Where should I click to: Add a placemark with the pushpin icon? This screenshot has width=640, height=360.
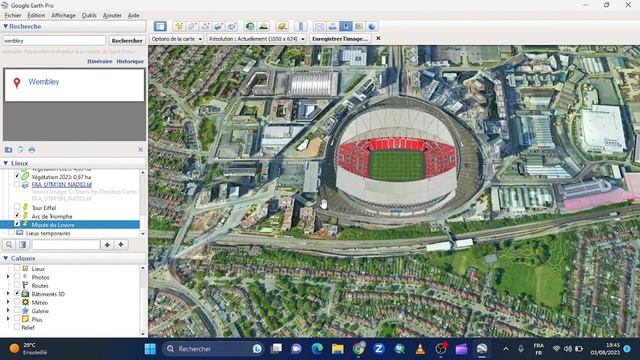179,26
